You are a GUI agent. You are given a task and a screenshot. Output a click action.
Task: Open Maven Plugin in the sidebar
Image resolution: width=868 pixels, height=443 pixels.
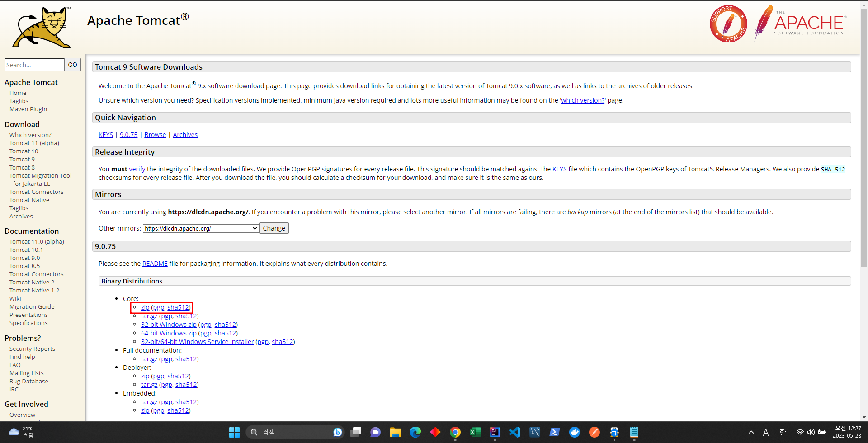[x=28, y=109]
